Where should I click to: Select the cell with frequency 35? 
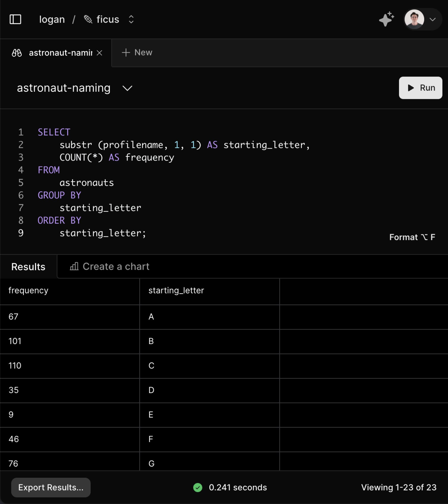point(70,390)
